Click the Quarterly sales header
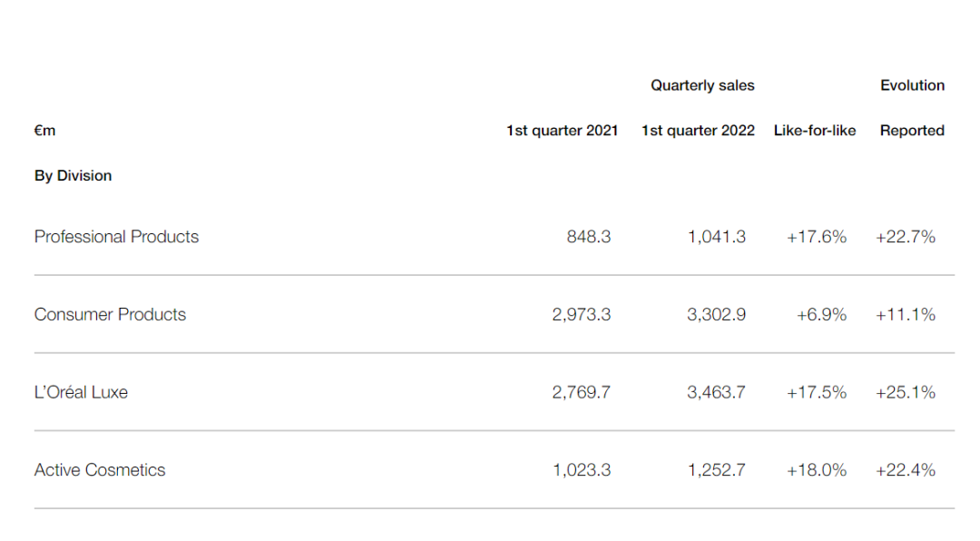The height and width of the screenshot is (541, 980). [702, 85]
